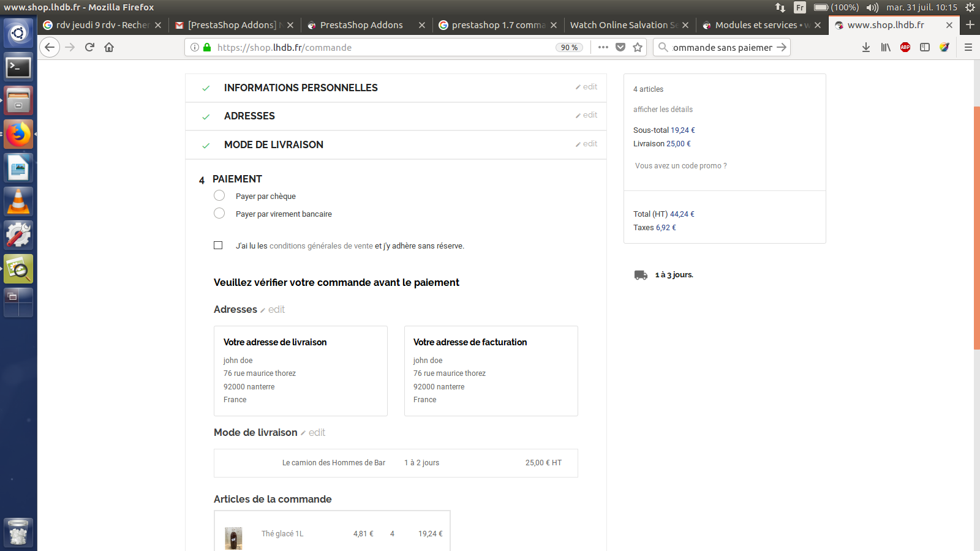Open the Trash in the dock
The height and width of the screenshot is (551, 980).
[x=18, y=532]
